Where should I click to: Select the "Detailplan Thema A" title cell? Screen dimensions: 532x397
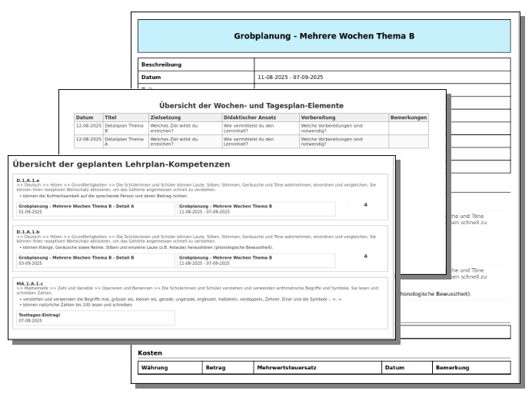(126, 142)
